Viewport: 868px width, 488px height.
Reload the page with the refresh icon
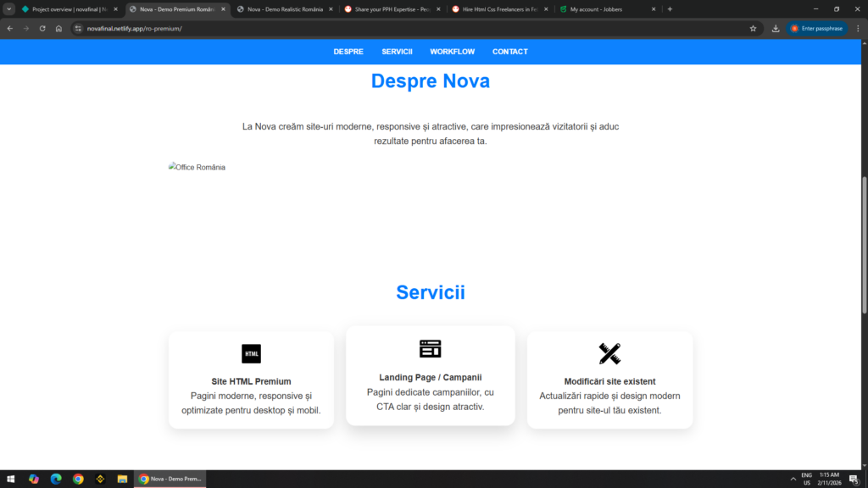click(x=42, y=28)
